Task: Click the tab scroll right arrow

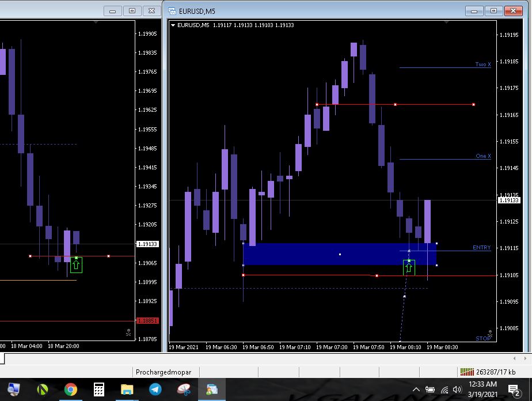Action: point(525,358)
